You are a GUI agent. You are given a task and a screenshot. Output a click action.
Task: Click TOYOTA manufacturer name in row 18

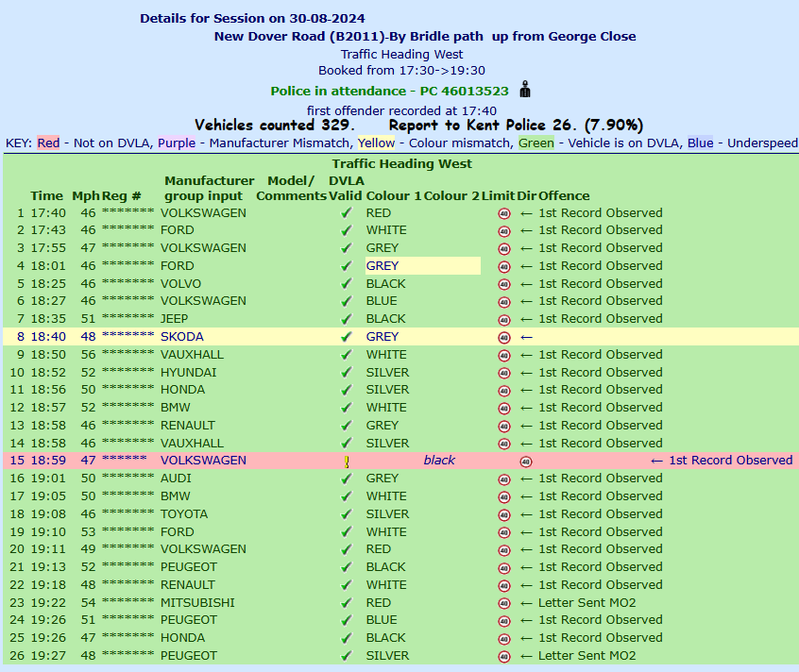tap(184, 514)
